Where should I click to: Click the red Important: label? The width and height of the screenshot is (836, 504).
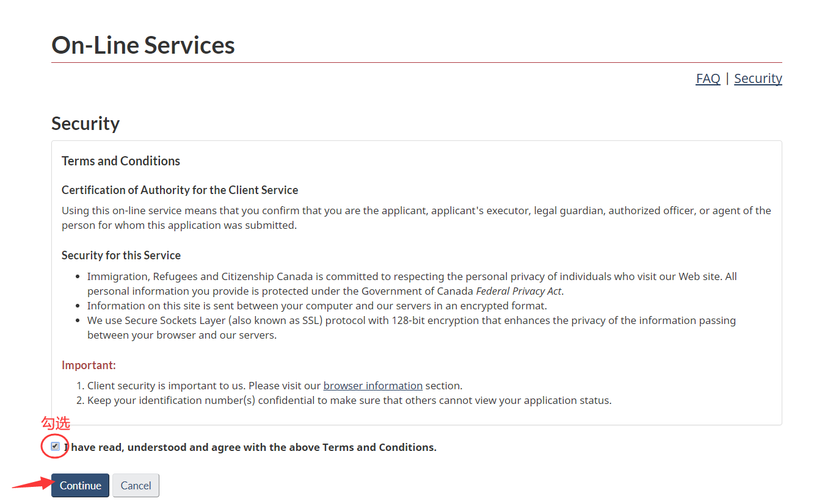[89, 365]
